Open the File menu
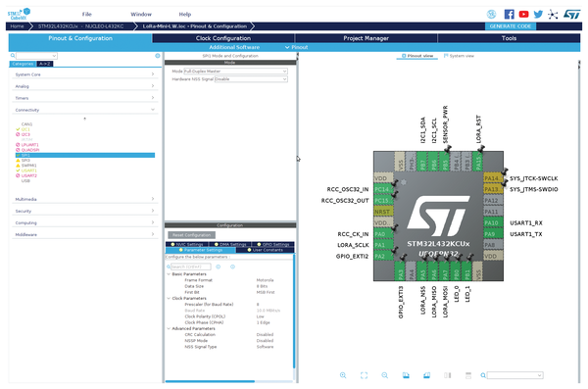The width and height of the screenshot is (588, 389). (x=87, y=15)
